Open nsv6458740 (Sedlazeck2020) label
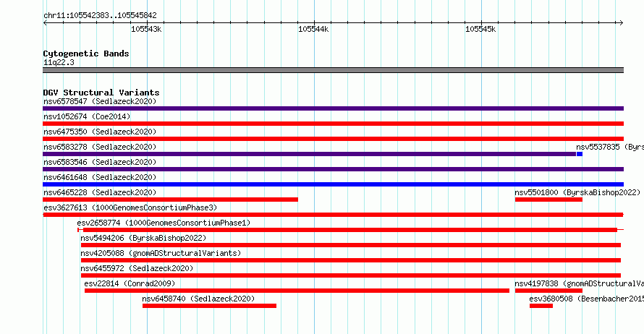Image resolution: width=644 pixels, height=334 pixels. (198, 299)
